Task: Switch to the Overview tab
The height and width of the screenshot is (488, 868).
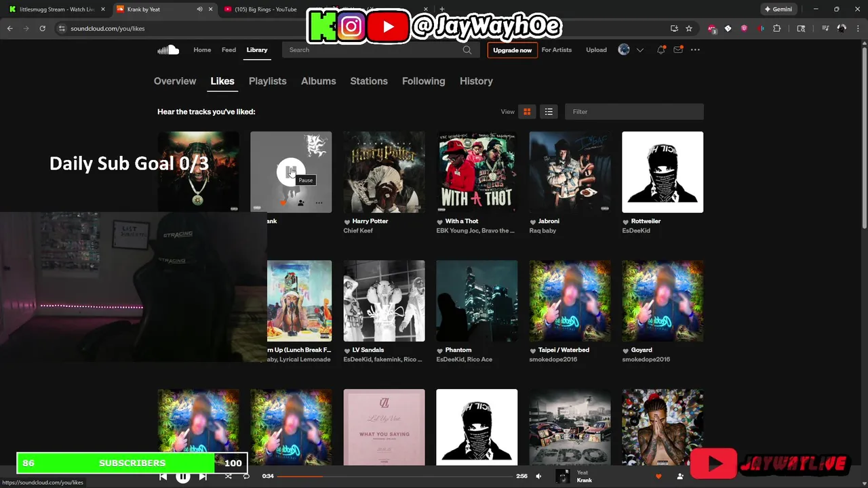Action: (175, 81)
